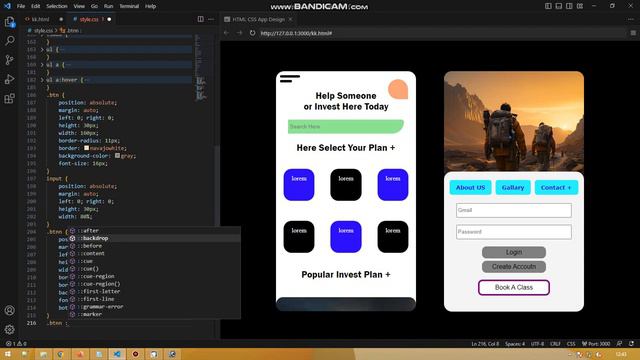Image resolution: width=640 pixels, height=360 pixels.
Task: Open the browser preview hamburger menu
Action: [x=633, y=33]
